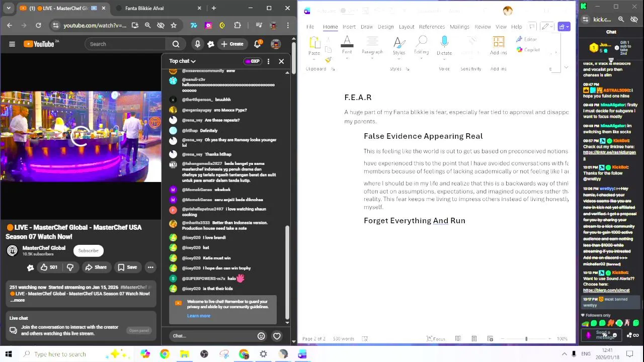Screen dimensions: 644x362
Task: Open Word Share dropdown button
Action: coord(564,27)
